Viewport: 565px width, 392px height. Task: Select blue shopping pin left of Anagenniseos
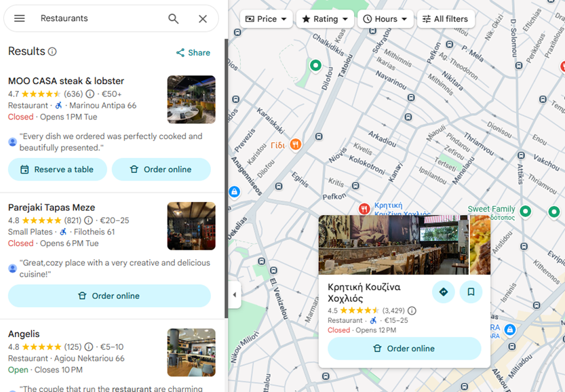point(234,192)
